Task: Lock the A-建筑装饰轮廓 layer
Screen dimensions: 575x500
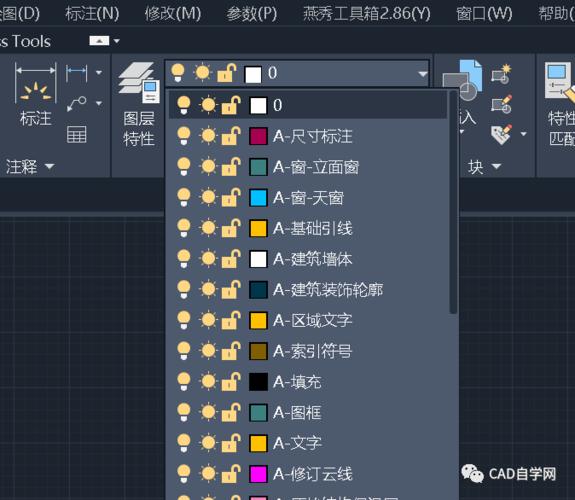Action: point(231,289)
